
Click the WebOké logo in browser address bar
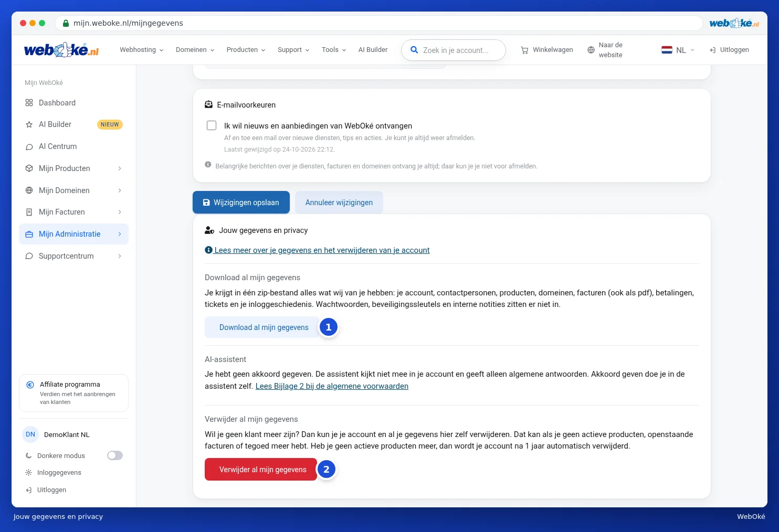tap(734, 23)
